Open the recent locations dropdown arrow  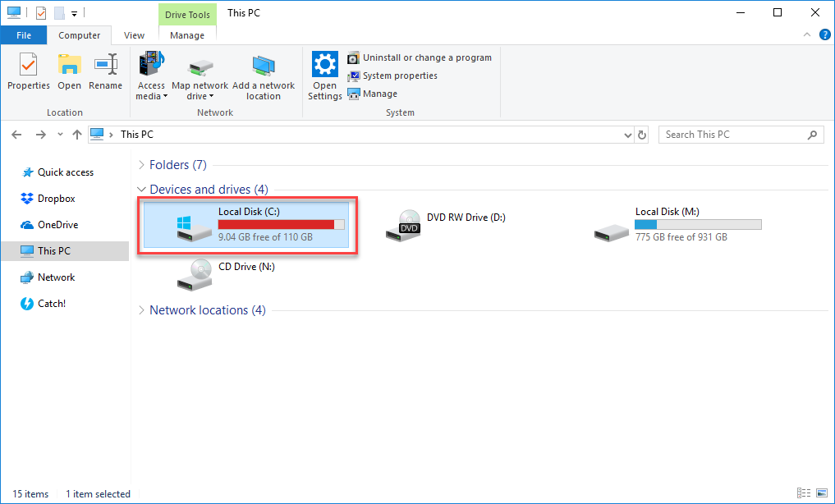click(60, 135)
